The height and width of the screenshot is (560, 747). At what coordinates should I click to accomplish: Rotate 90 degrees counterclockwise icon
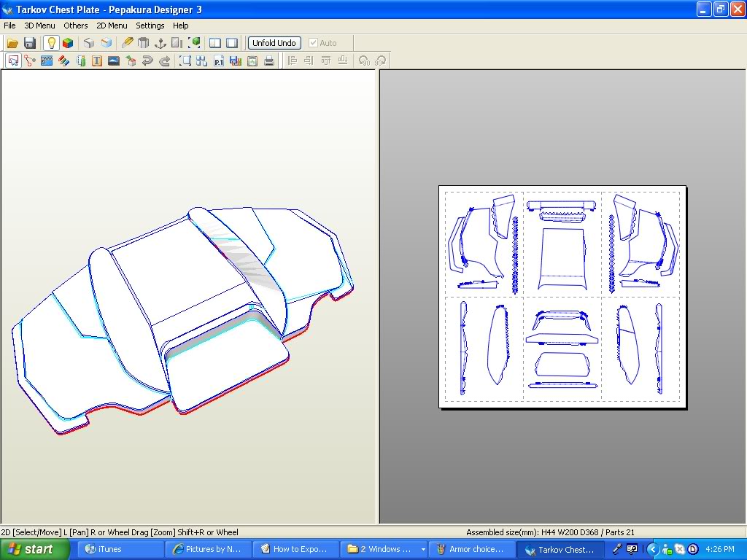(x=364, y=61)
